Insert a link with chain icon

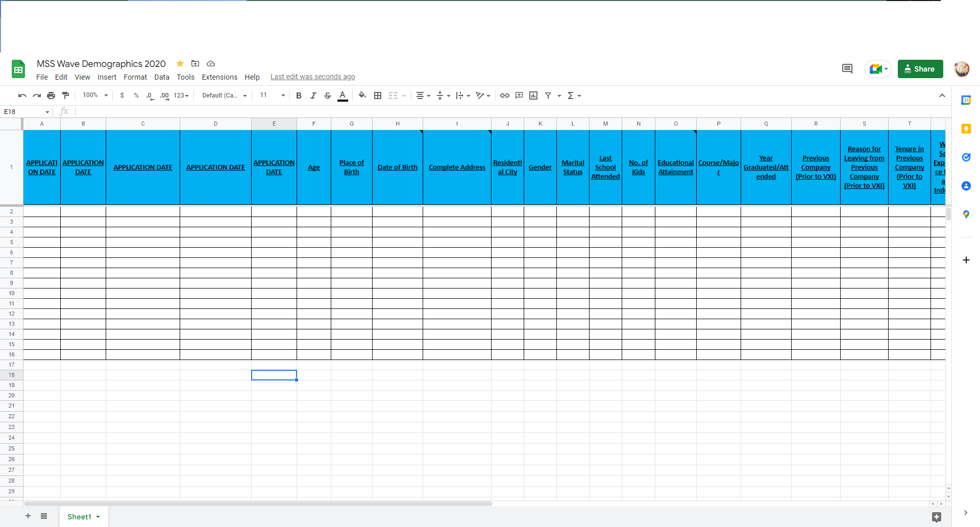[505, 95]
